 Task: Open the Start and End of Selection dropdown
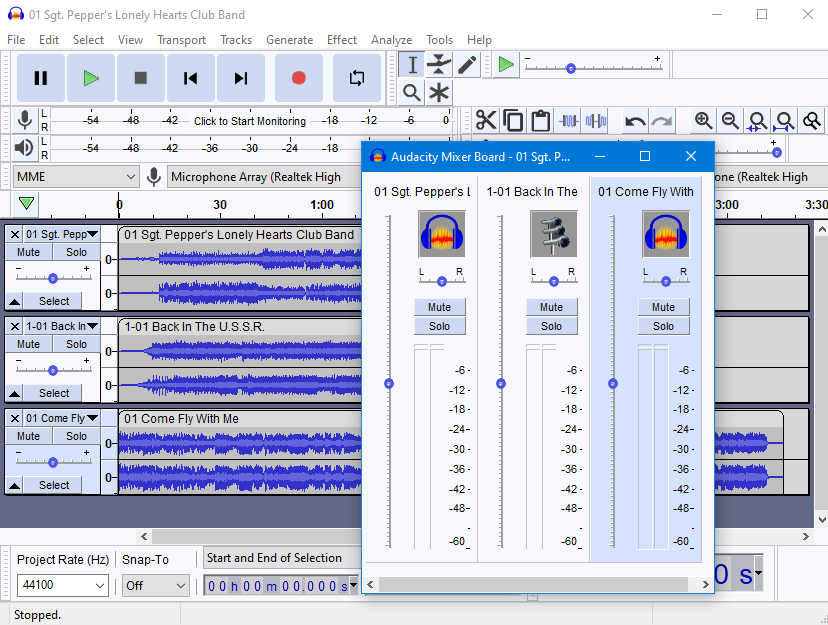[281, 558]
